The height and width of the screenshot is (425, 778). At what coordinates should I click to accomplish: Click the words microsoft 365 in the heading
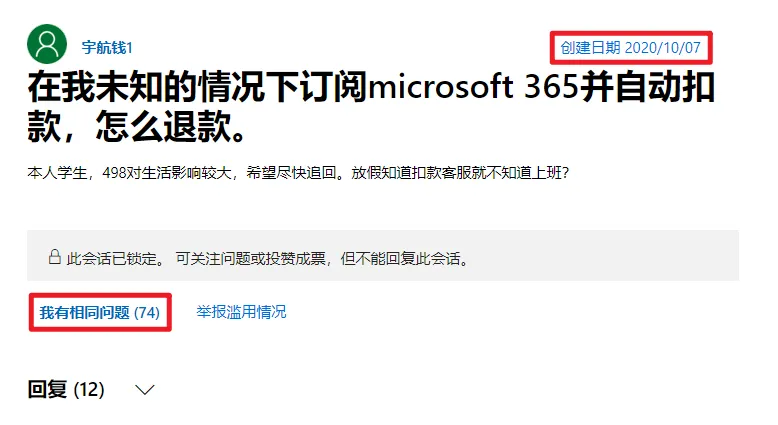(x=474, y=87)
